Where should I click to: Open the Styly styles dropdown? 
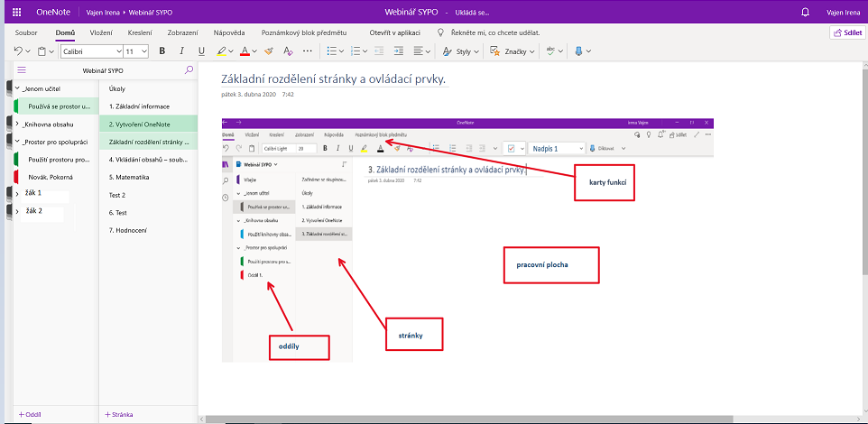click(x=460, y=51)
